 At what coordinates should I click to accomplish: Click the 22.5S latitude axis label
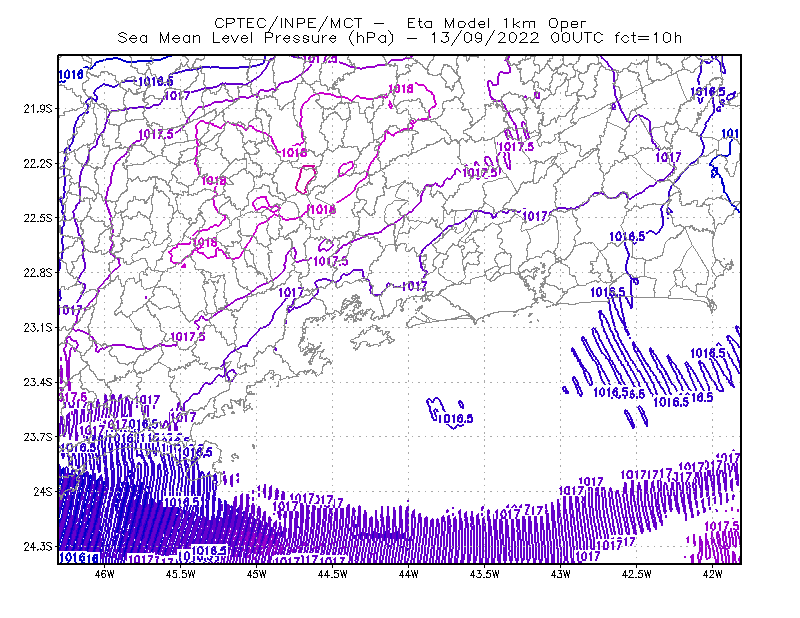coord(38,218)
